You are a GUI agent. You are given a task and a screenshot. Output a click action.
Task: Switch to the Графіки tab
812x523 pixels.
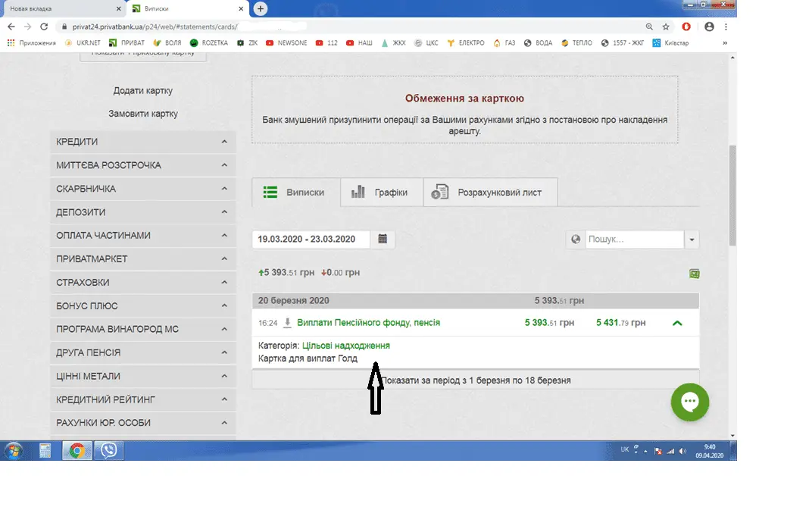[x=381, y=193]
